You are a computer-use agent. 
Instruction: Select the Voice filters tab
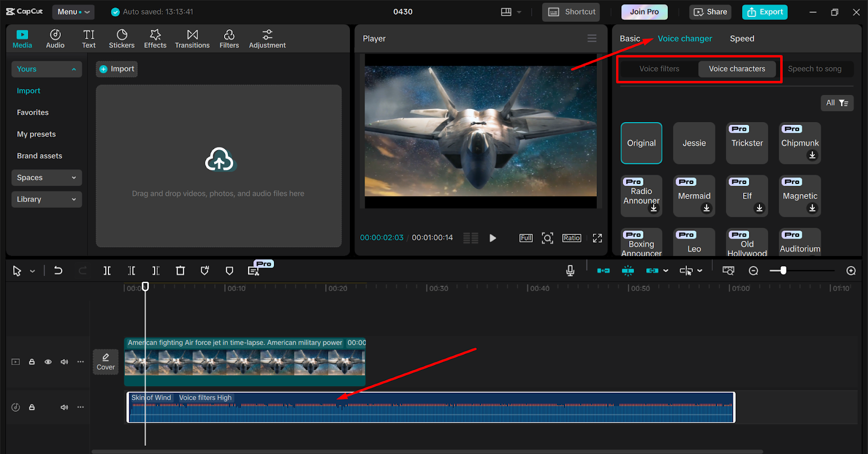pos(659,69)
